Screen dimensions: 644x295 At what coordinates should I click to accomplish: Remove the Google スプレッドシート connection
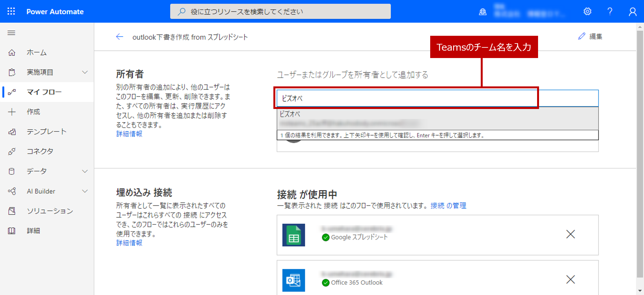571,234
